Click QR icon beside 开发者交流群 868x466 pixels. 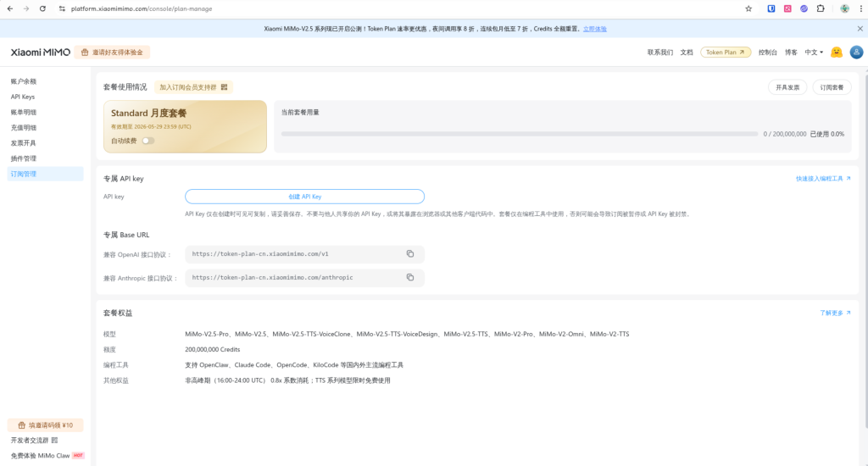pyautogui.click(x=54, y=441)
